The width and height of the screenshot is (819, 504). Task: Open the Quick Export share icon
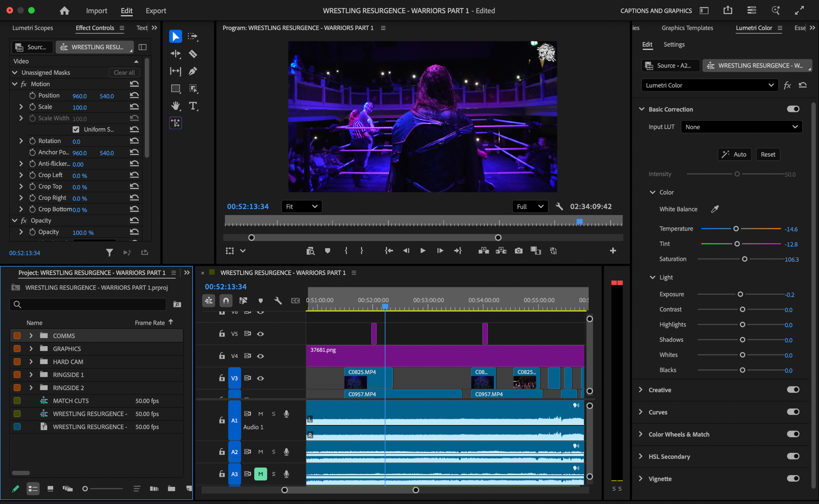click(728, 10)
